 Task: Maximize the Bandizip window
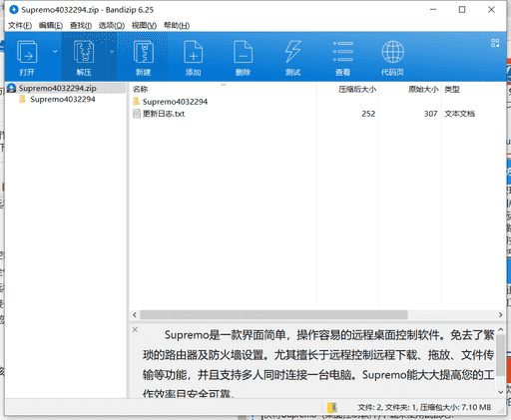pyautogui.click(x=462, y=10)
